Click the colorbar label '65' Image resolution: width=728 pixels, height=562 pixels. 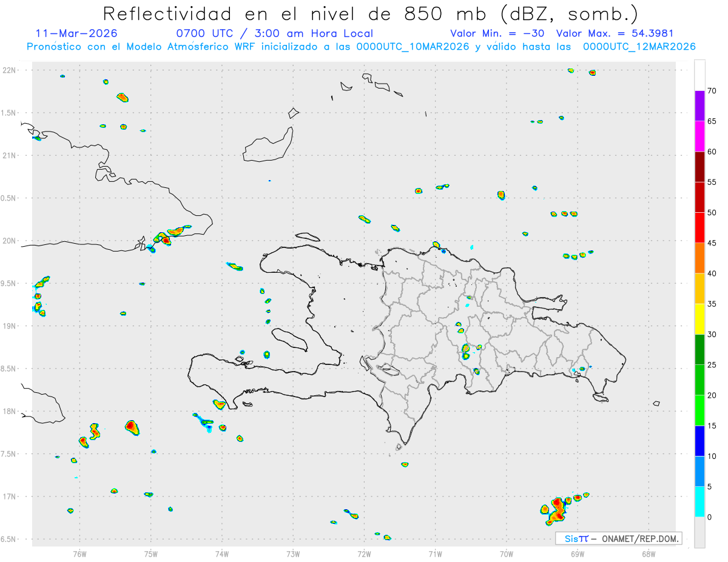tap(712, 121)
